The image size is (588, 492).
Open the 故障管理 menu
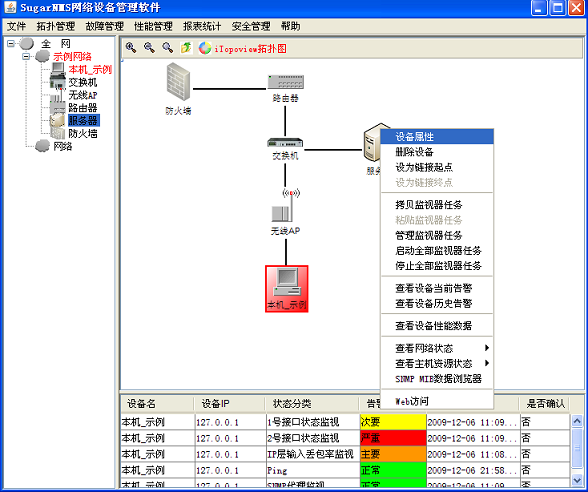click(105, 26)
